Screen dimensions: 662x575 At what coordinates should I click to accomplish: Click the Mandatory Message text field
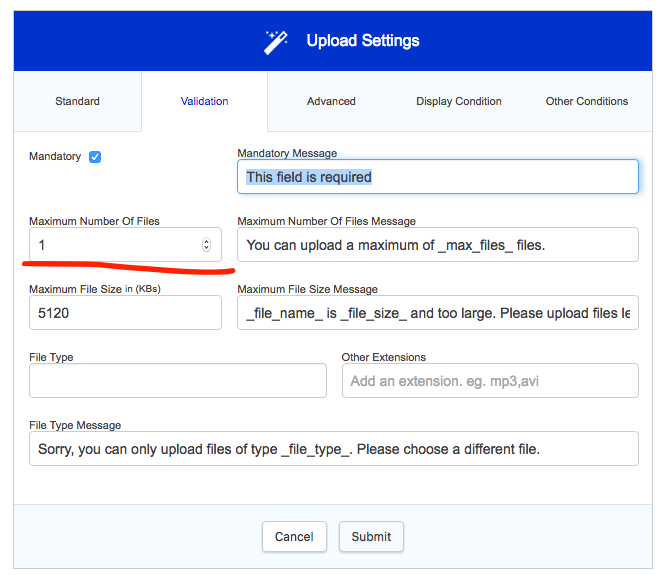click(438, 177)
